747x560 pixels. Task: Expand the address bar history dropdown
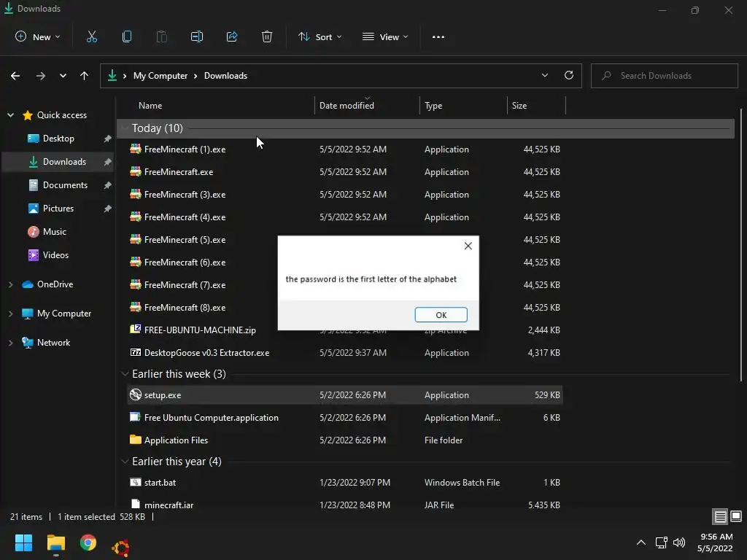pos(544,75)
